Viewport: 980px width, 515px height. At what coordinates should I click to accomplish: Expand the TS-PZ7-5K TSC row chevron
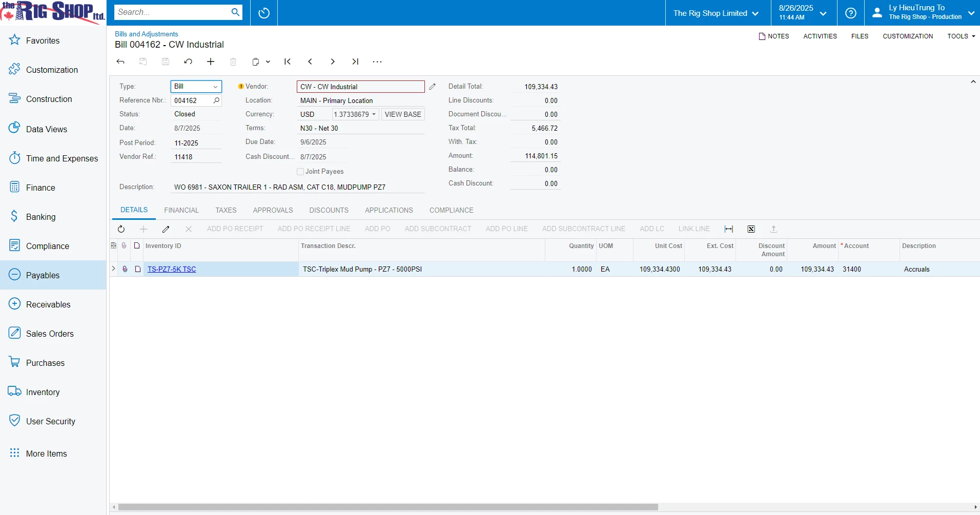point(113,269)
